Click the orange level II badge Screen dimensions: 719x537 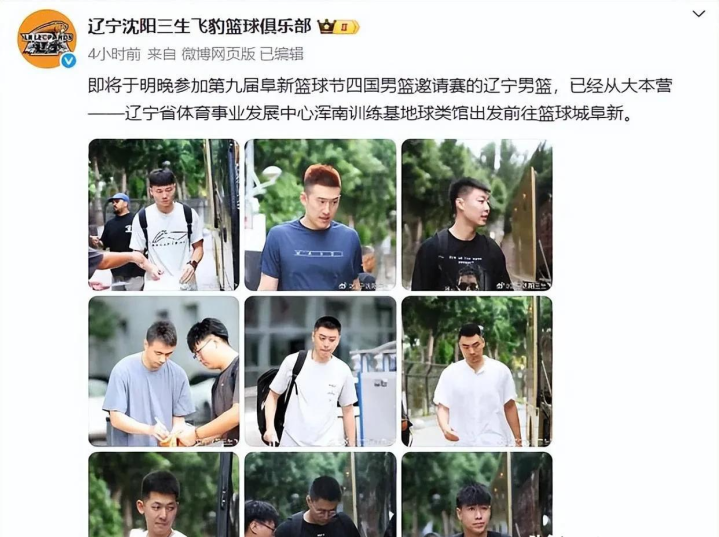[x=347, y=27]
